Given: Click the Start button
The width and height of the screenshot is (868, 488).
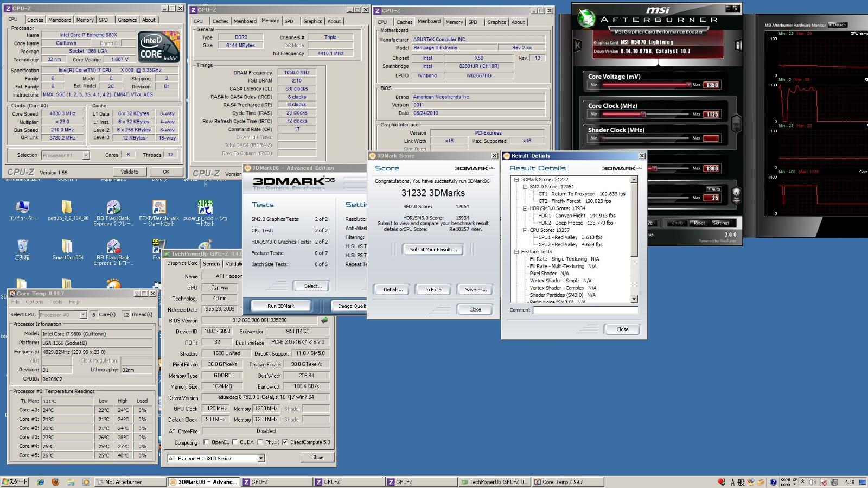Looking at the screenshot, I should coord(15,481).
